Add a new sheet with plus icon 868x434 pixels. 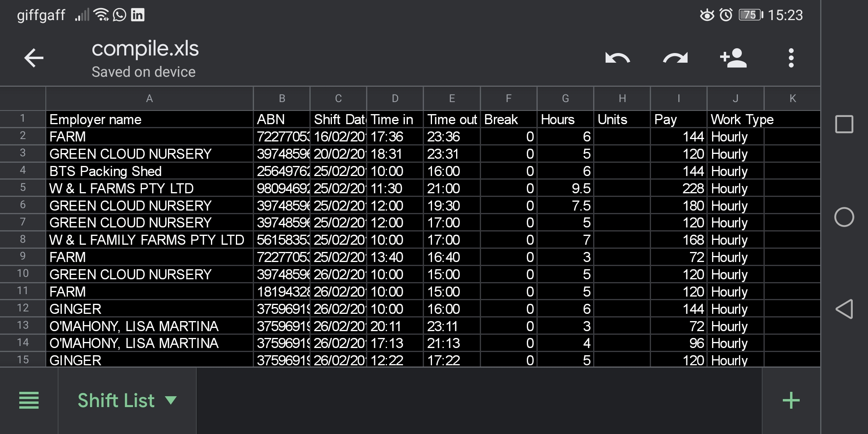coord(791,400)
